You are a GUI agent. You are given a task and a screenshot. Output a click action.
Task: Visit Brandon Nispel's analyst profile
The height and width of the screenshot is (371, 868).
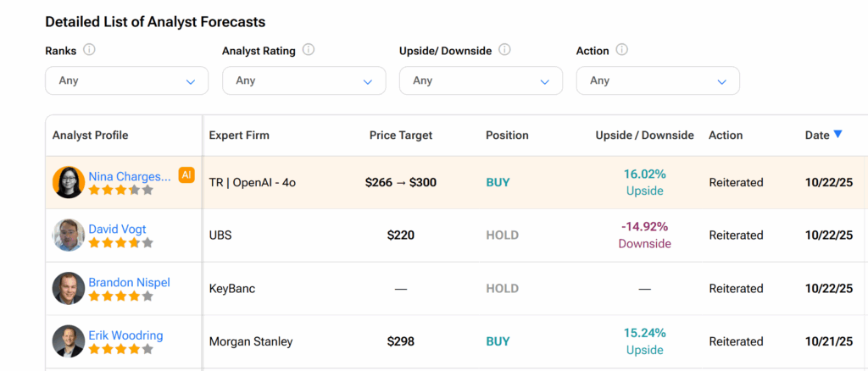point(129,282)
